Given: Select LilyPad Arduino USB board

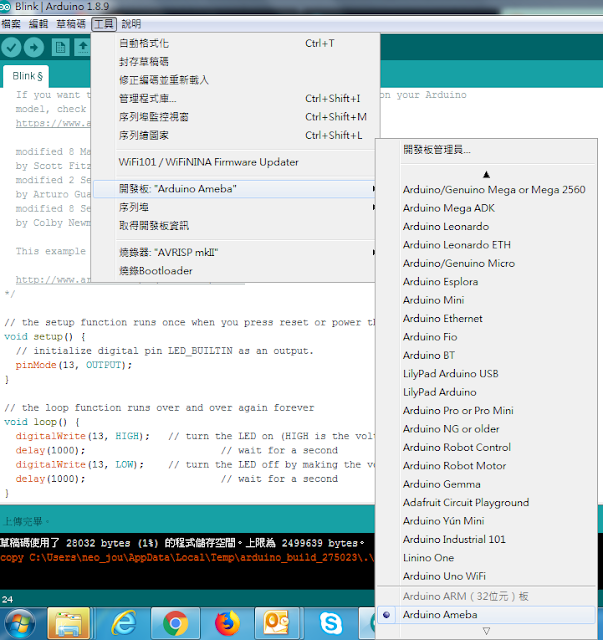Looking at the screenshot, I should click(x=486, y=373).
